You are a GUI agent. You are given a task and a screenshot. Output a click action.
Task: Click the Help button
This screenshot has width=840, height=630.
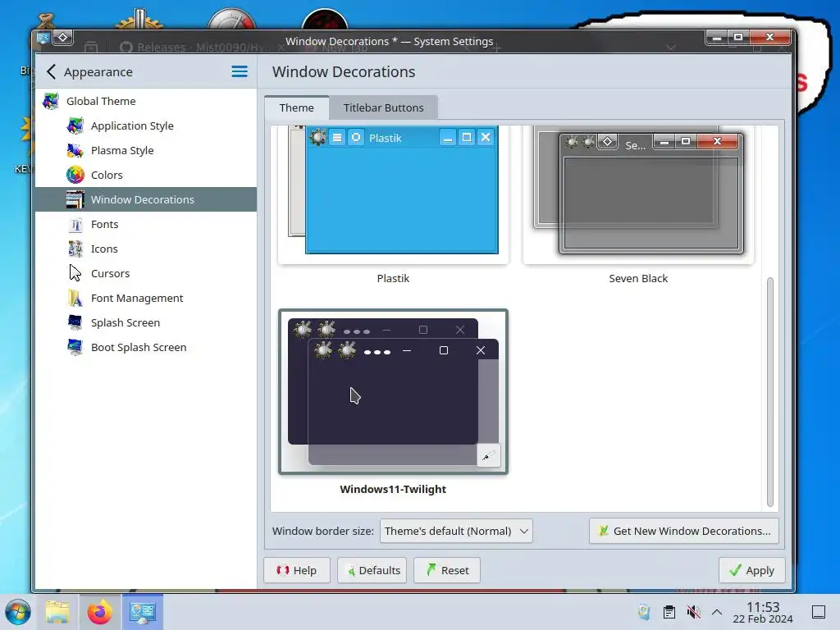(297, 571)
